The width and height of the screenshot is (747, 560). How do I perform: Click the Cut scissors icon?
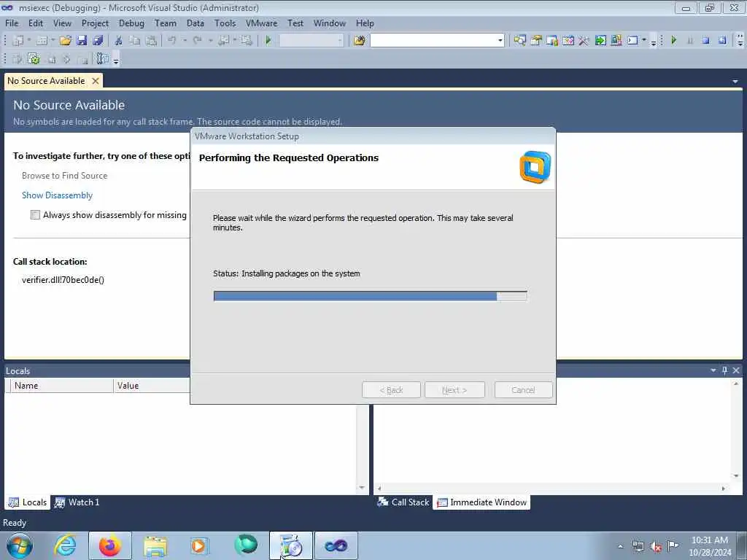pos(119,41)
